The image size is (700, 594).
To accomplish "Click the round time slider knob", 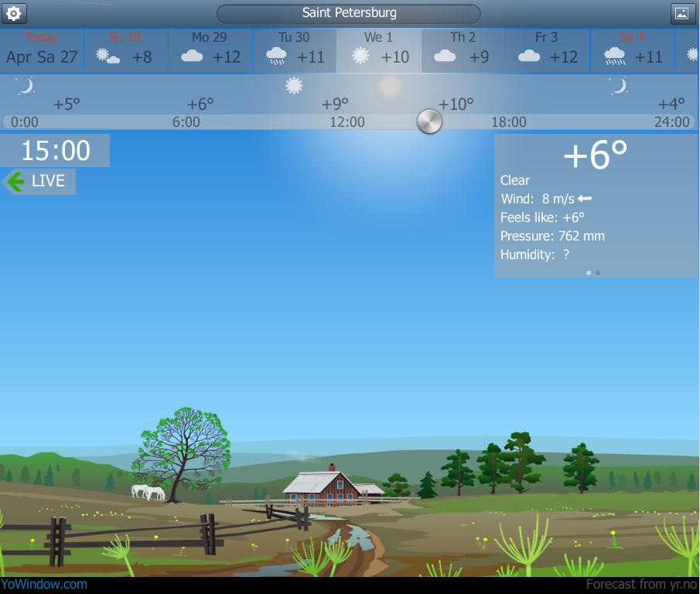I will click(x=429, y=121).
